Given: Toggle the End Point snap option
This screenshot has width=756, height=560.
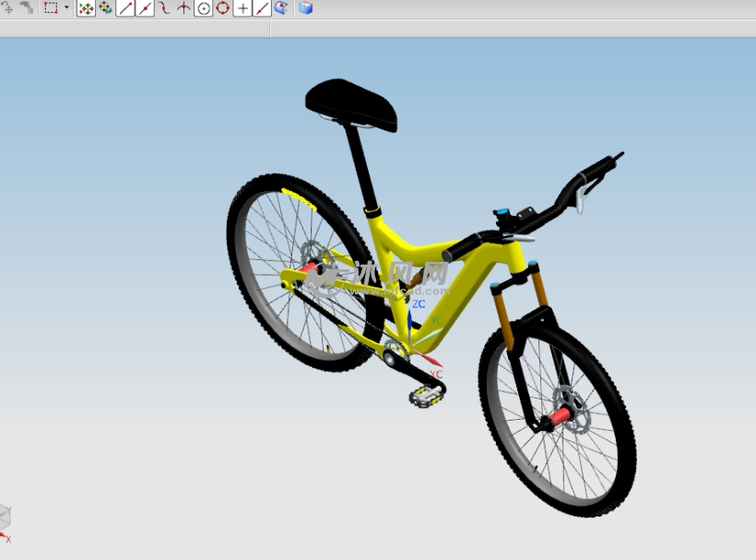Looking at the screenshot, I should [x=125, y=8].
